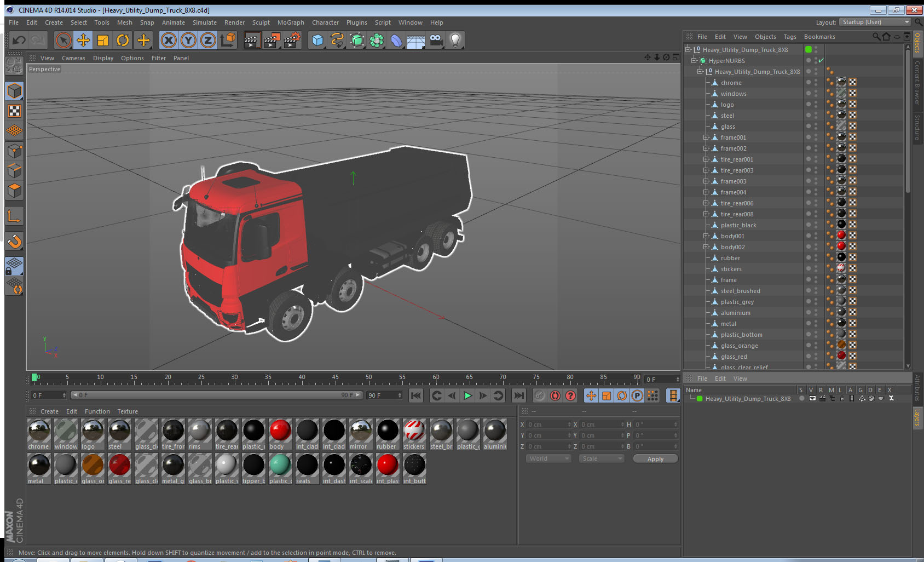The image size is (924, 562).
Task: Click the Floor environment icon
Action: 416,40
